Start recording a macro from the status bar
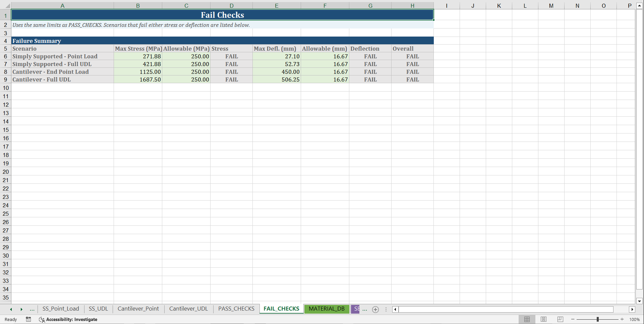The height and width of the screenshot is (324, 644). [28, 319]
